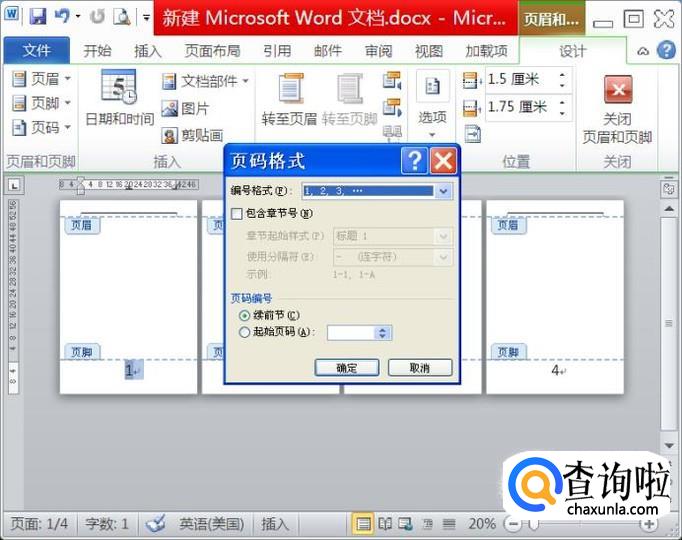Go to Footer (转至页脚)
Viewport: 682px width, 540px height.
[350, 100]
